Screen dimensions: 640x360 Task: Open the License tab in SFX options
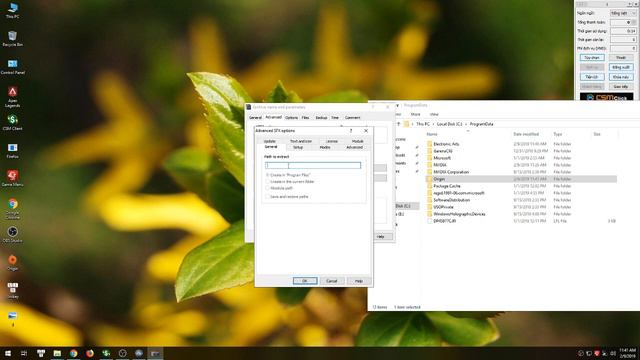[332, 141]
